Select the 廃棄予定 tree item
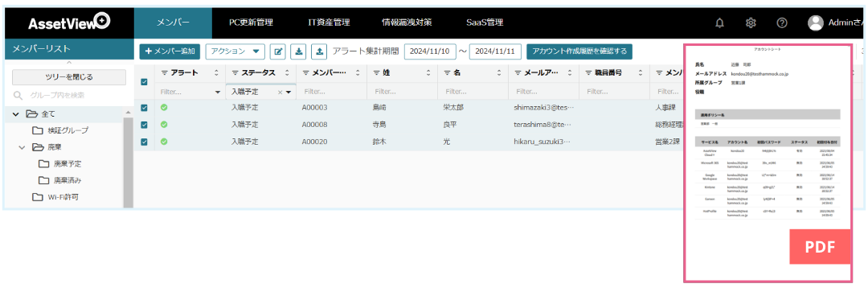The image size is (868, 292). (68, 164)
